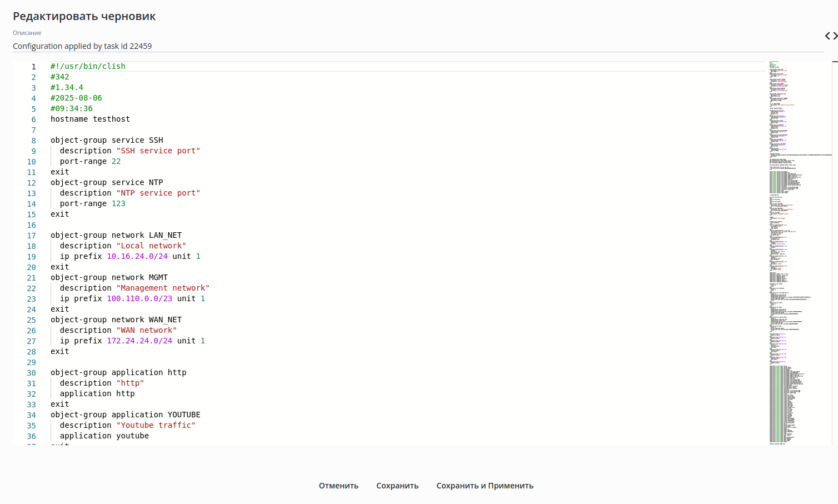Screen dimensions: 838x504
Task: Click the code brackets icon
Action: (x=831, y=36)
